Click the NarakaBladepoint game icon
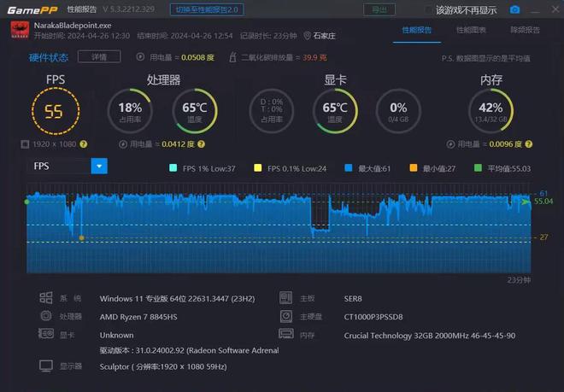Viewport: 564px width, 392px height. 16,30
